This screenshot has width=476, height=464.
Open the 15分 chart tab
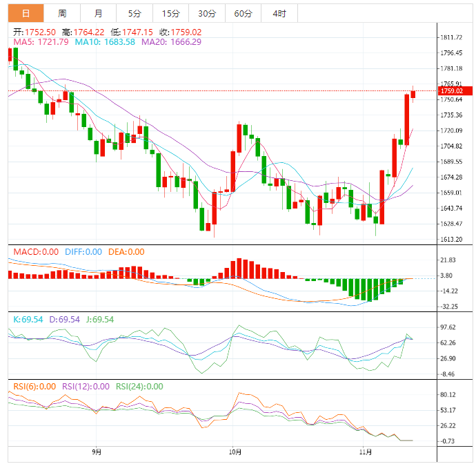click(x=170, y=13)
